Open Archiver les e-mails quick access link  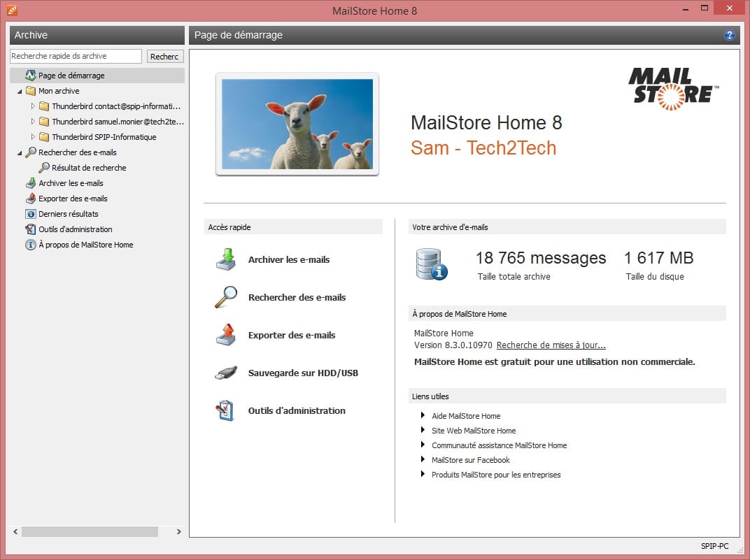(x=289, y=259)
